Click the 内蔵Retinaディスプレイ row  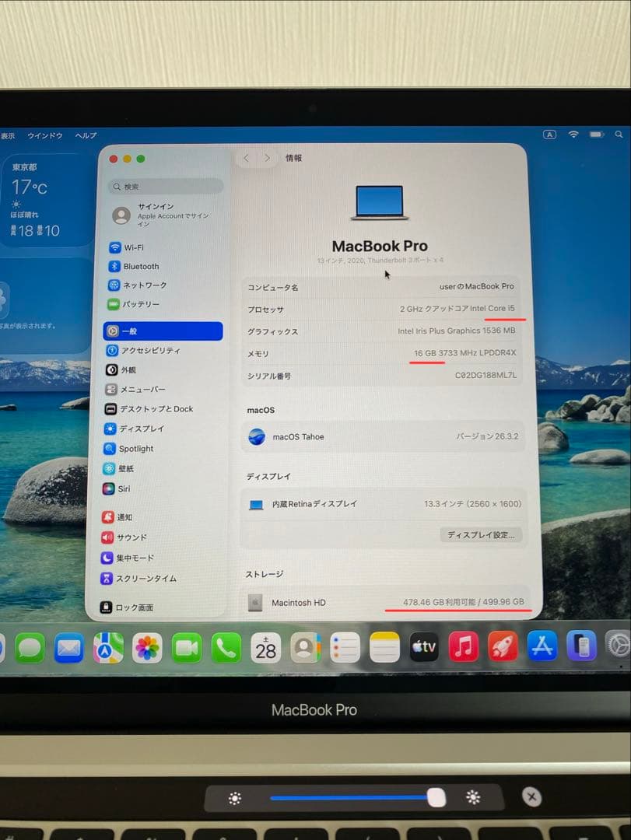(384, 504)
